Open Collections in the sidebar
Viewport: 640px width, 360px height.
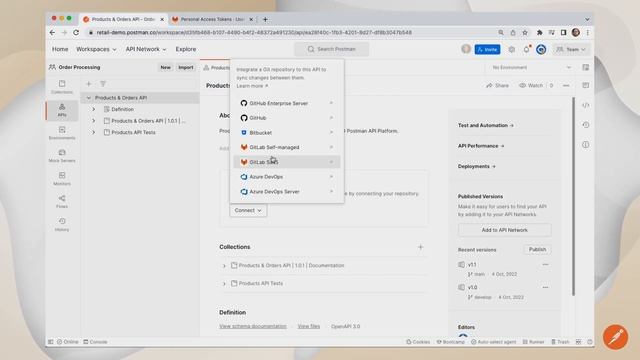(62, 87)
